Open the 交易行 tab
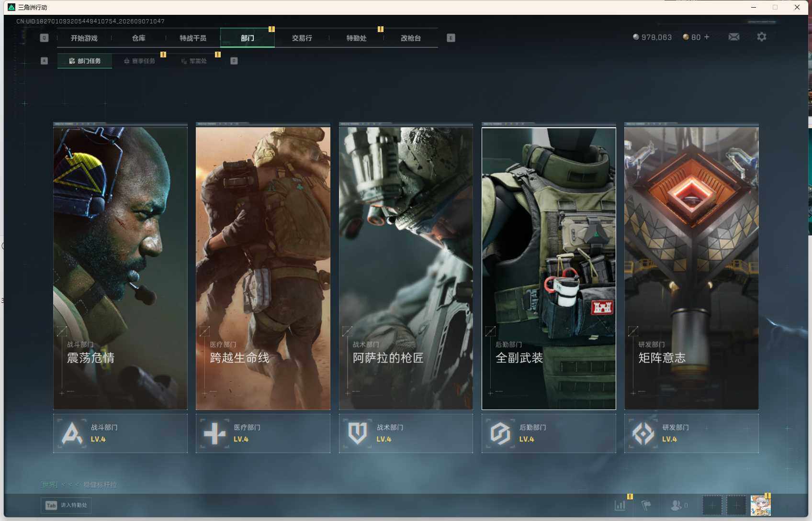Image resolution: width=812 pixels, height=521 pixels. [x=302, y=38]
